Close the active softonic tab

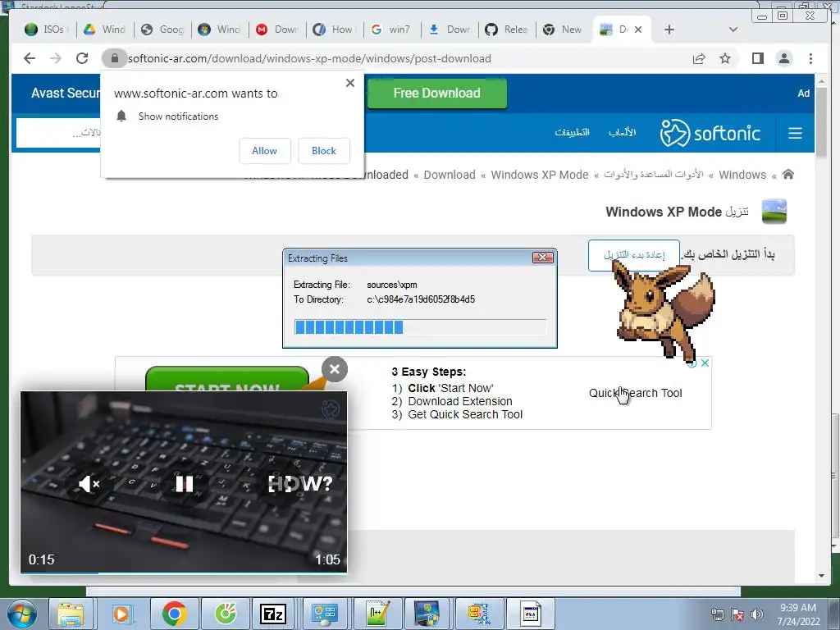pyautogui.click(x=638, y=30)
